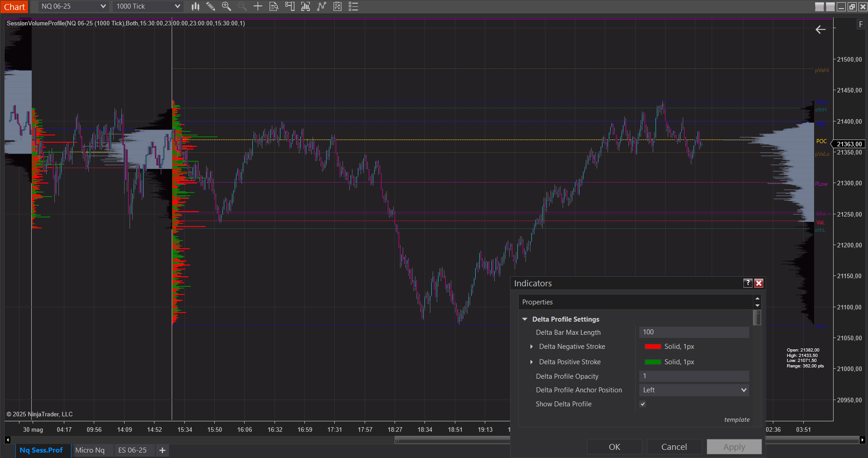Click the F button at chart corner
The width and height of the screenshot is (868, 458).
tap(861, 24)
